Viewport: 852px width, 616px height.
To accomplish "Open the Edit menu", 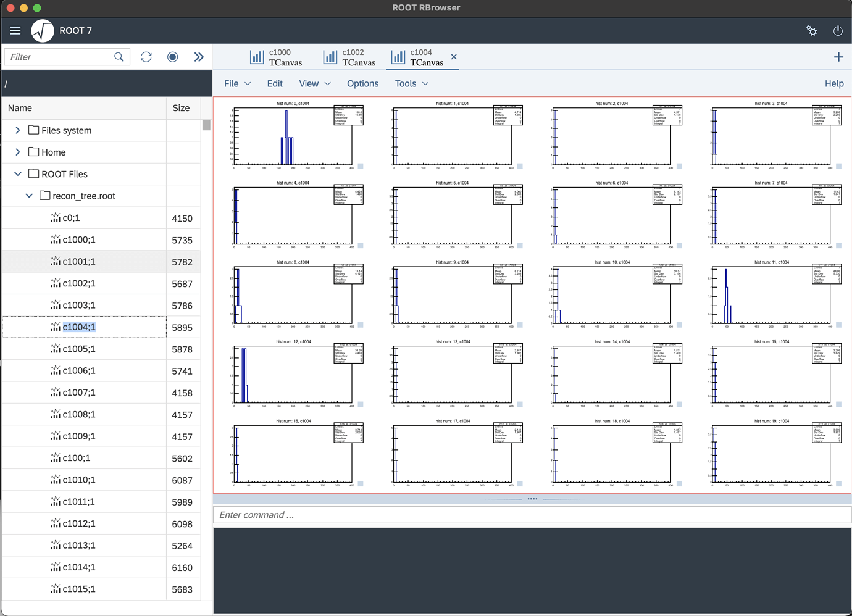I will tap(275, 83).
